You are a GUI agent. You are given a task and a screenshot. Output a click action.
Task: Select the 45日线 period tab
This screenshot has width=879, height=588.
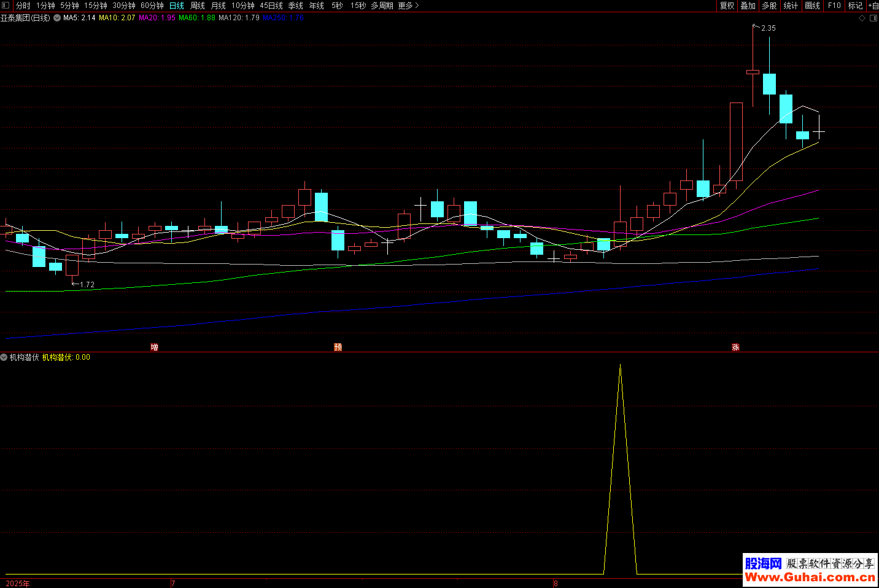271,6
